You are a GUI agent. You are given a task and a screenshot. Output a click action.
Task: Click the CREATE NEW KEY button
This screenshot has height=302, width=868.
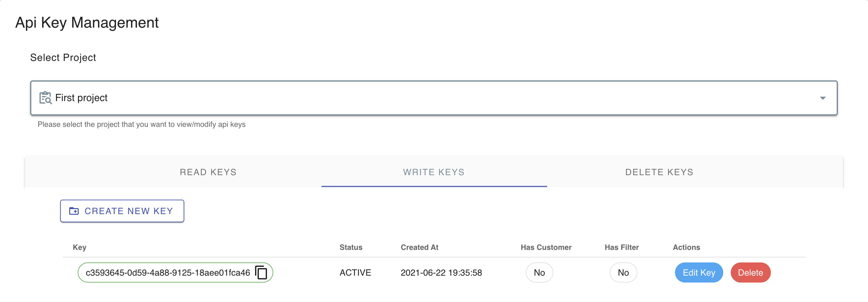[122, 211]
